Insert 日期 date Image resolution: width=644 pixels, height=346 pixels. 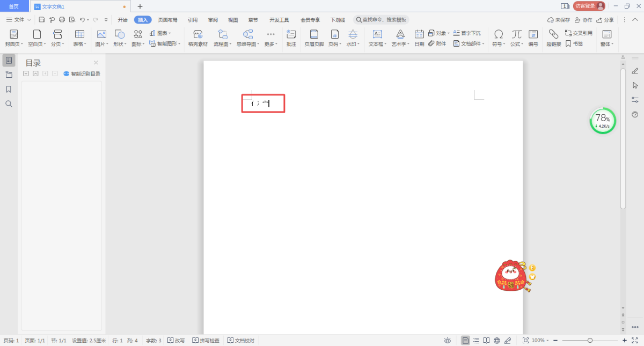click(x=419, y=38)
